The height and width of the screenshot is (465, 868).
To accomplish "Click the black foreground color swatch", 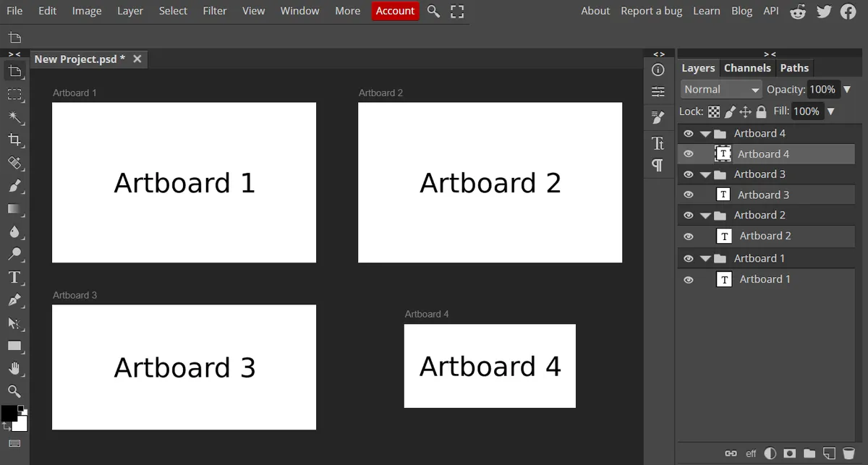I will tap(9, 413).
